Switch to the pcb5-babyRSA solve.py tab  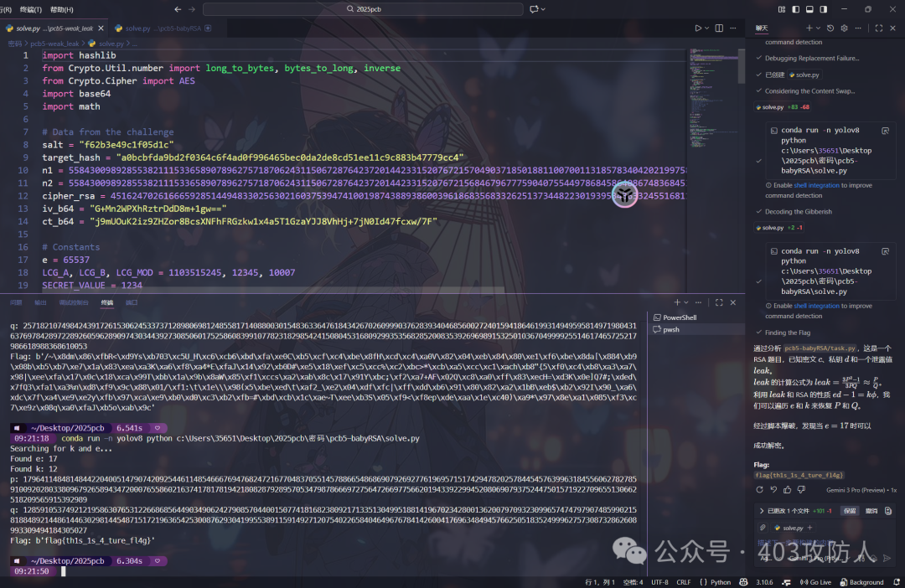pos(159,28)
